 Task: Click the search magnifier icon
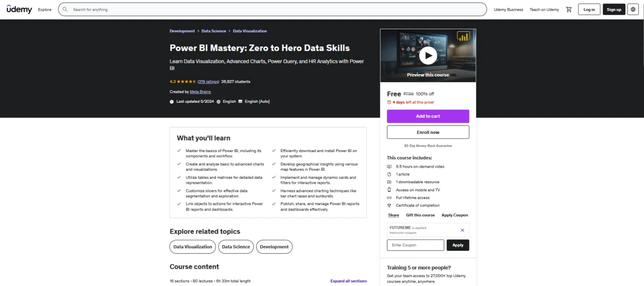65,9
